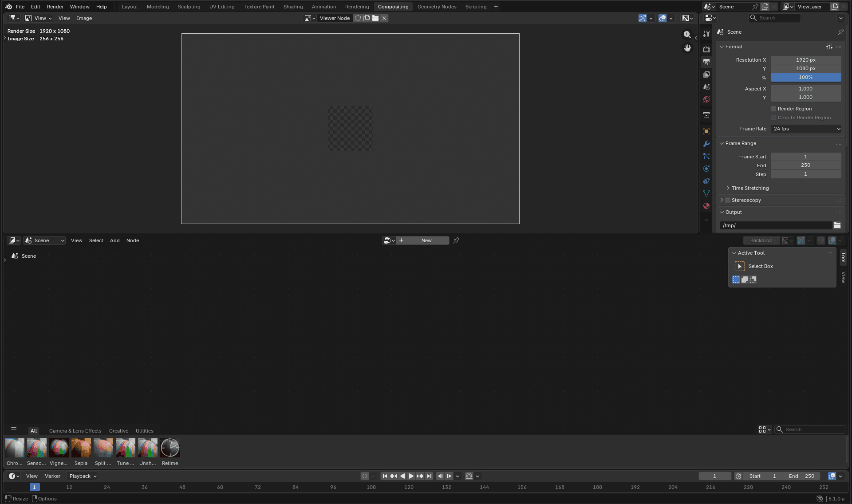
Task: Click the New button to create node tree
Action: pos(423,240)
